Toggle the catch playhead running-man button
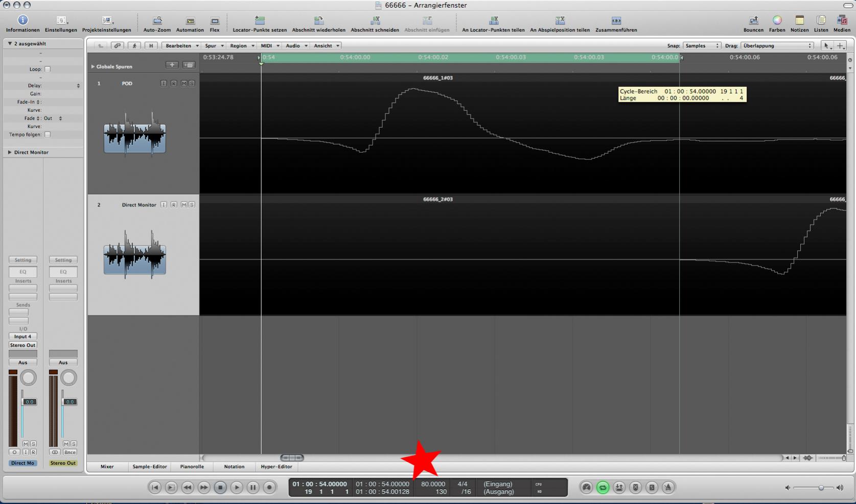 tap(134, 45)
